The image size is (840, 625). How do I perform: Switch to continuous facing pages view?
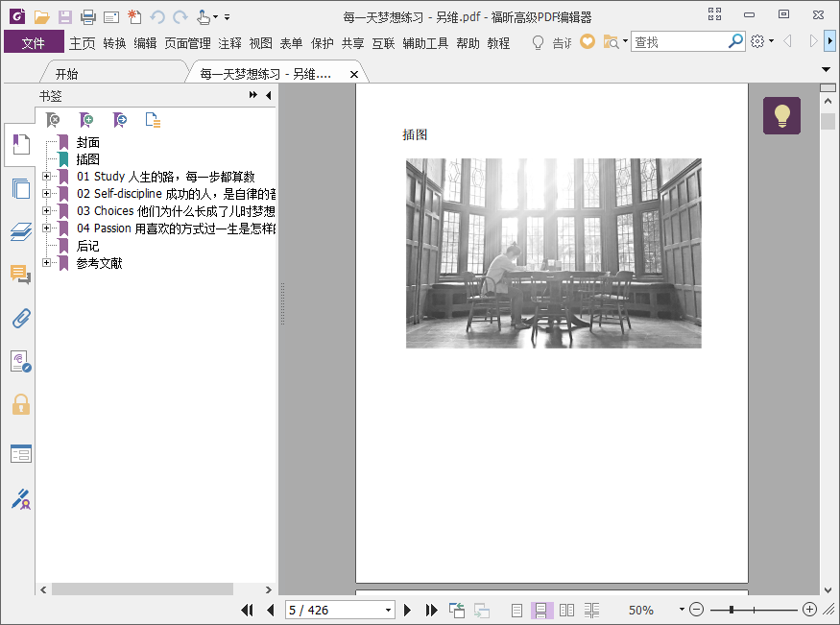coord(591,610)
